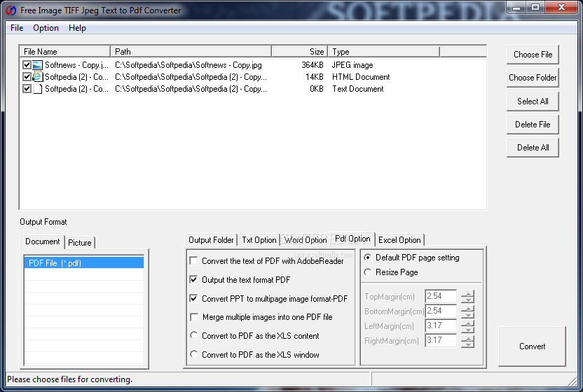Click the 364KB size cell
The width and height of the screenshot is (583, 392).
click(x=313, y=65)
